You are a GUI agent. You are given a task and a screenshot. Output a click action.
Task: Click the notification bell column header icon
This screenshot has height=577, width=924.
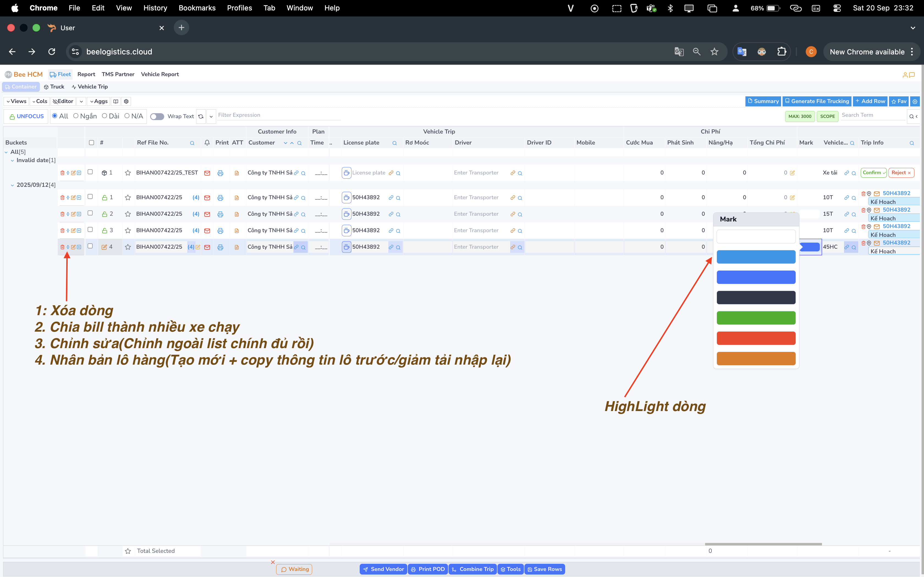tap(207, 143)
